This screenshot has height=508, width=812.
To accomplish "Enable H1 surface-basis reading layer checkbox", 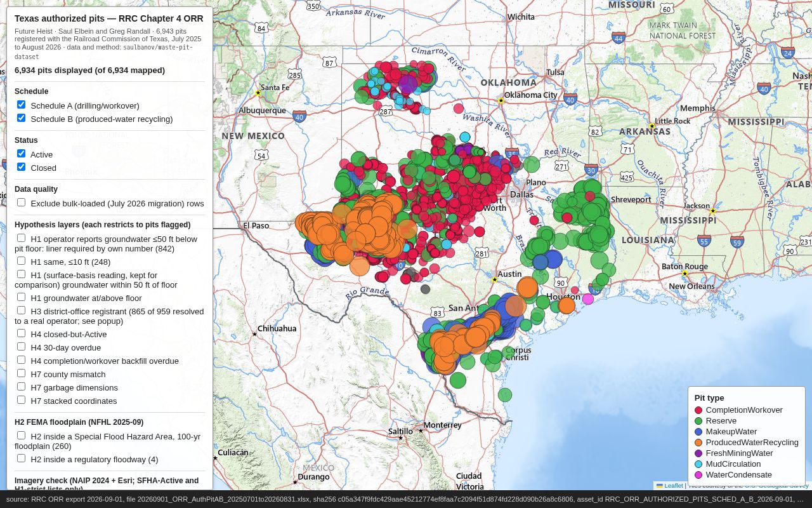I will point(22,274).
